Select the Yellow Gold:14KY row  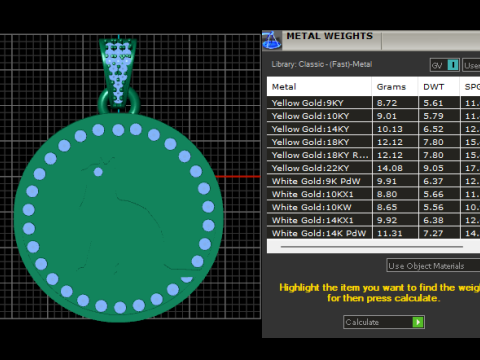point(373,129)
